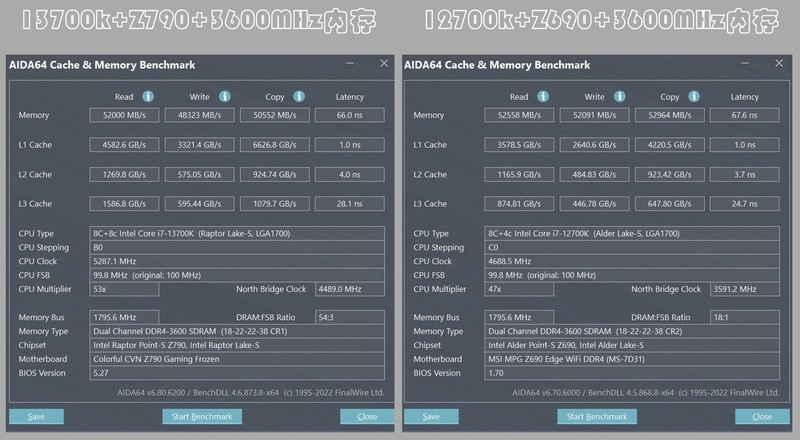Select L2 Cache Read value 1165.9 GB/s
Viewport: 800px width, 440px height.
point(519,175)
